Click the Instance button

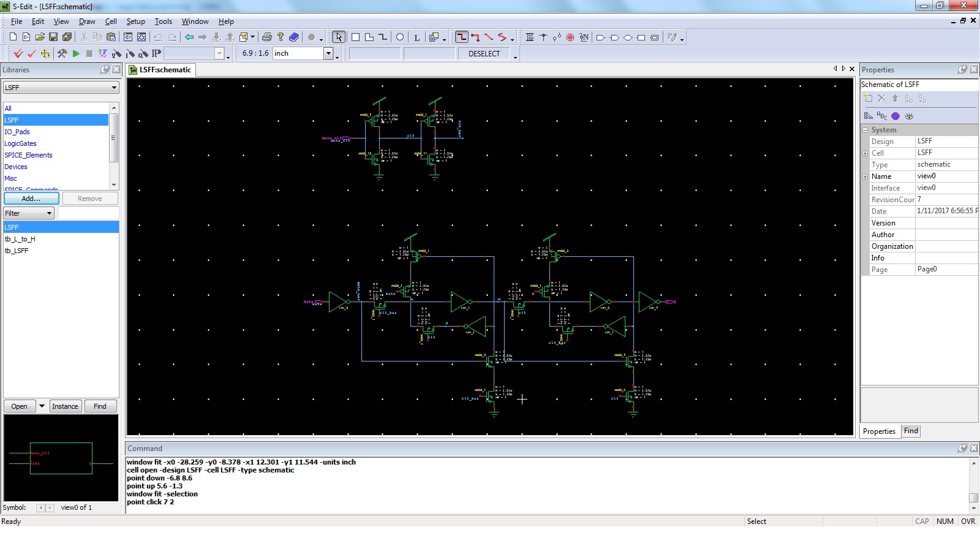coord(65,406)
